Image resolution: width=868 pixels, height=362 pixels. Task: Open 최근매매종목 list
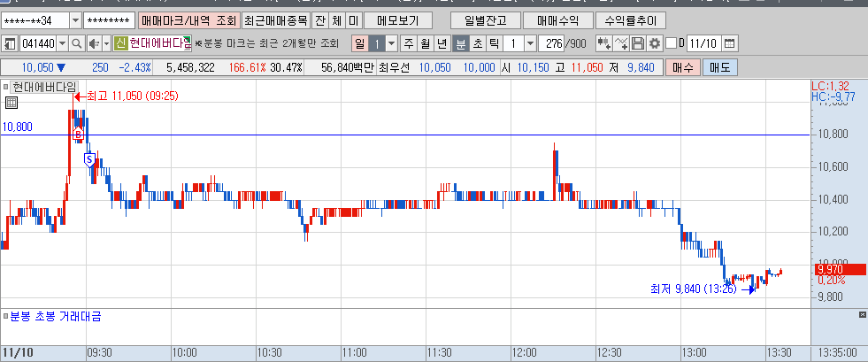click(x=276, y=21)
